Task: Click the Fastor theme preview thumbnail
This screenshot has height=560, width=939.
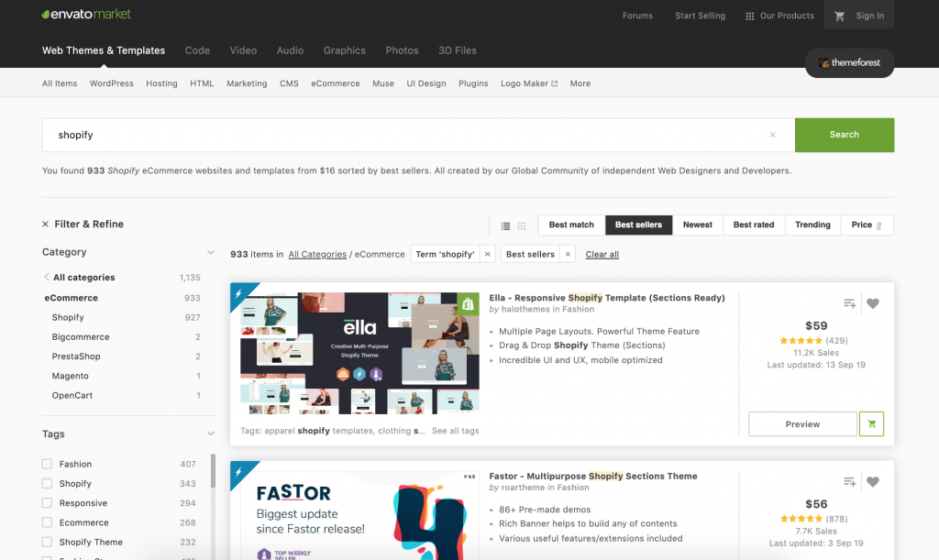Action: pyautogui.click(x=359, y=516)
